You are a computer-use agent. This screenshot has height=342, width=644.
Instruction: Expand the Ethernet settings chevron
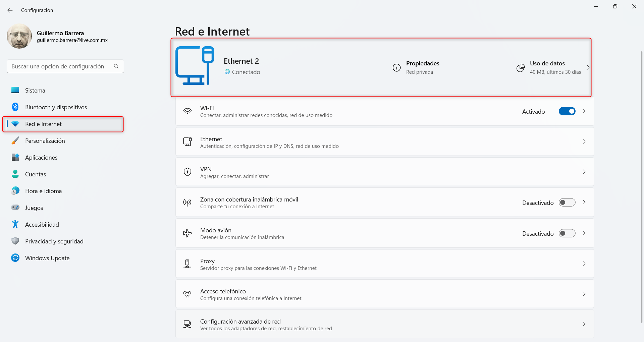coord(584,141)
